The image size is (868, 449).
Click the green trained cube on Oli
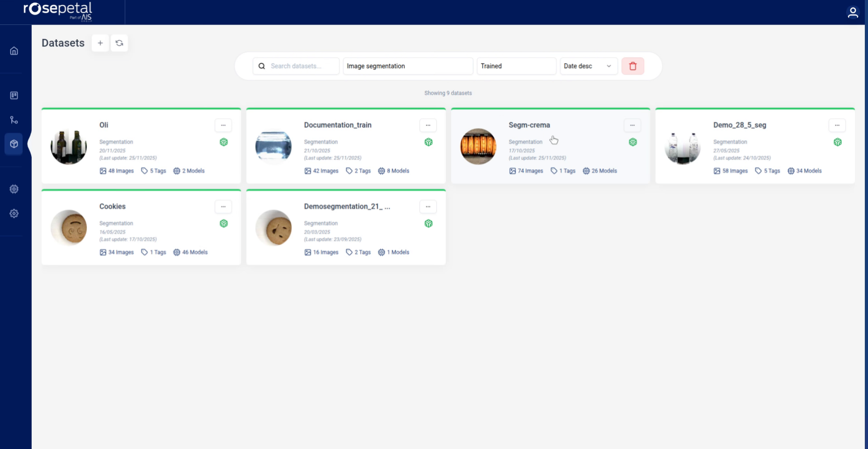point(224,142)
